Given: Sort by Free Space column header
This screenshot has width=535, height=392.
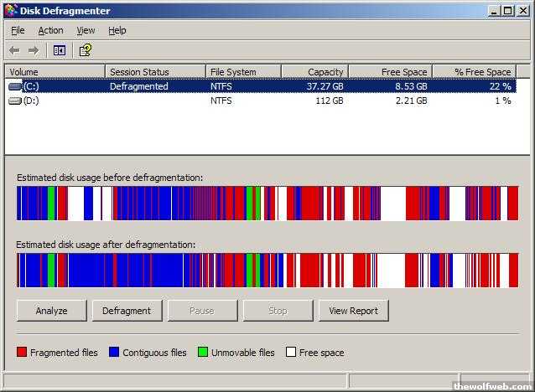Looking at the screenshot, I should pyautogui.click(x=390, y=71).
